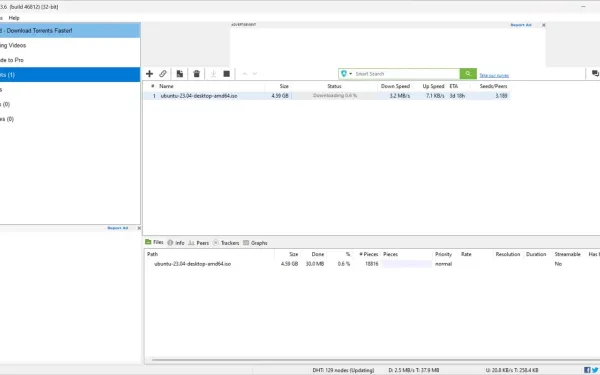Click the Add Torrent from URL link icon
600x375 pixels.
point(163,73)
